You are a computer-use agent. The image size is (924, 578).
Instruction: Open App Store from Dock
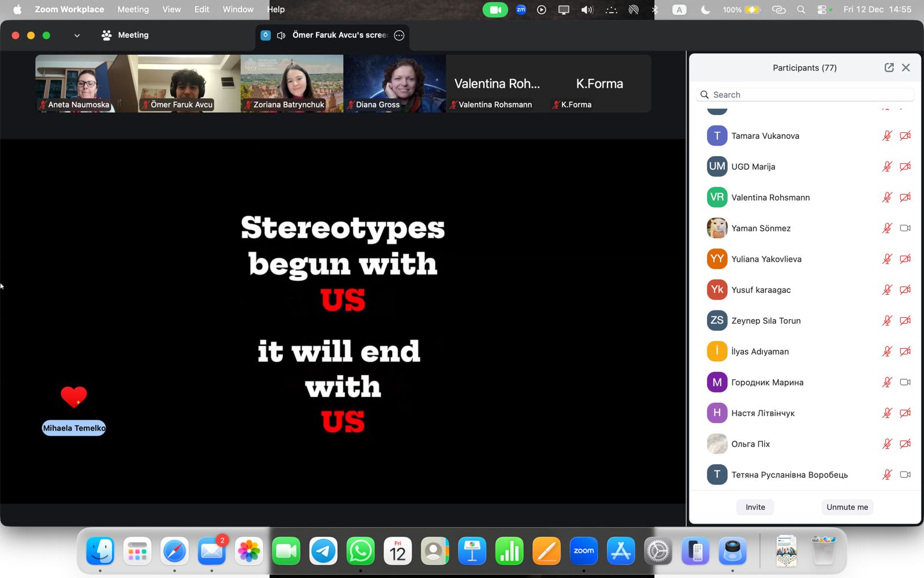point(621,551)
